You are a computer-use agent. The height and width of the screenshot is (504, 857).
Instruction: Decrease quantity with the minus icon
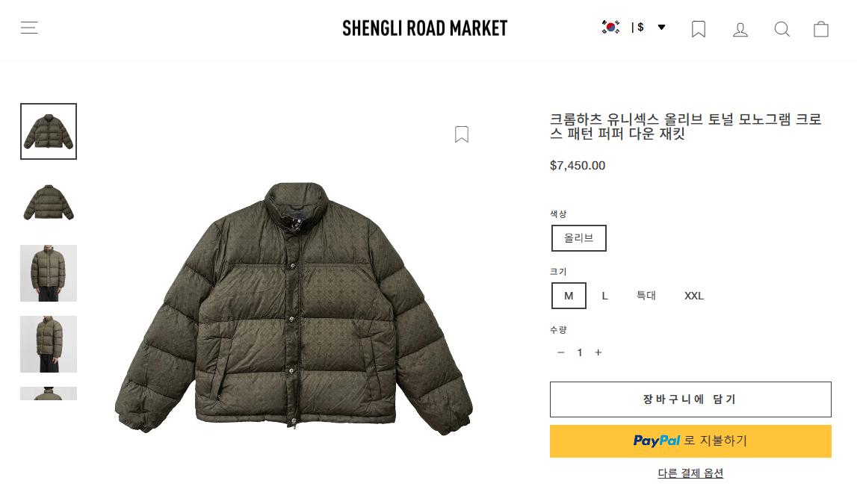(561, 352)
